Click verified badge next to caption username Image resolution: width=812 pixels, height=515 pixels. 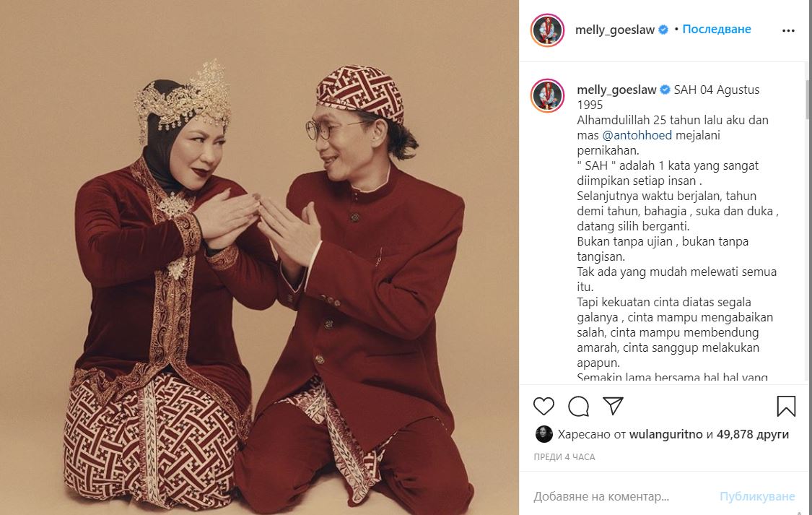(x=665, y=90)
